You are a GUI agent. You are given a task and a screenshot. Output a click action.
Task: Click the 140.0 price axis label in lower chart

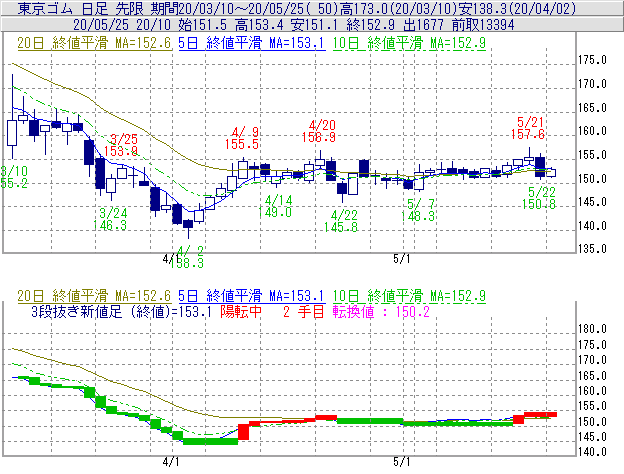(x=592, y=452)
